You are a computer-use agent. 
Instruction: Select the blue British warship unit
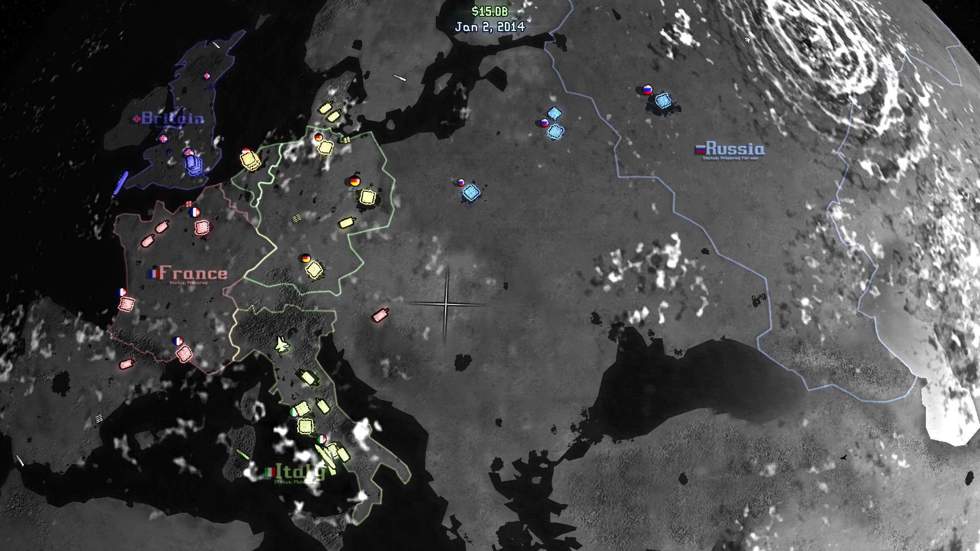click(120, 183)
